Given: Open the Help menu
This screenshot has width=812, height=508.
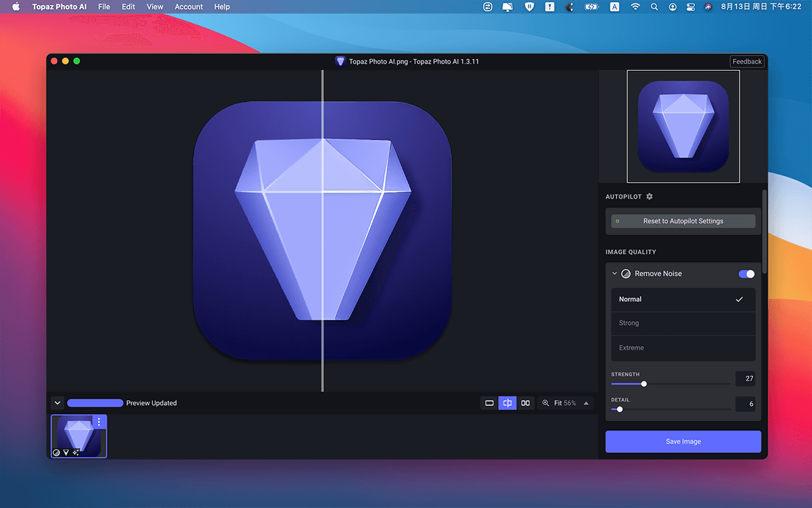Looking at the screenshot, I should point(222,7).
